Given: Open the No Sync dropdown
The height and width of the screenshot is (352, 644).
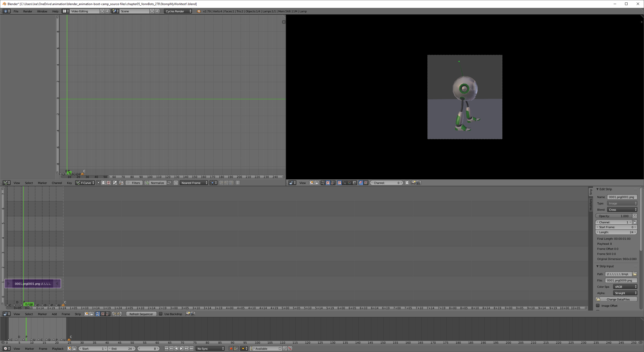Looking at the screenshot, I should tap(210, 348).
